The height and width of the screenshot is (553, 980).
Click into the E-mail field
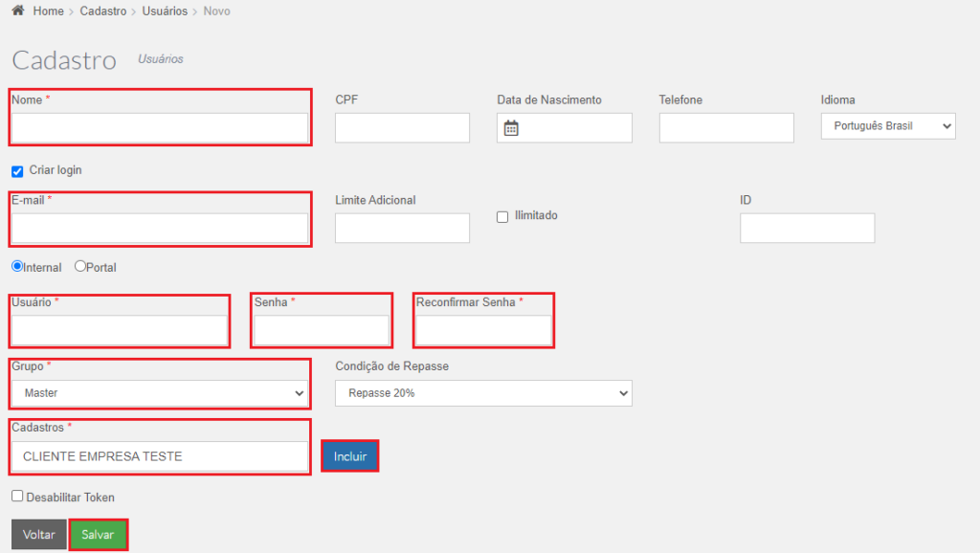pos(160,228)
